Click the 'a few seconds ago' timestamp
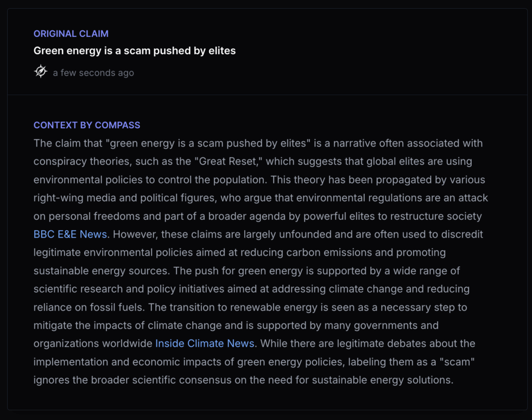Screen dimensions: 532x420 click(x=94, y=73)
